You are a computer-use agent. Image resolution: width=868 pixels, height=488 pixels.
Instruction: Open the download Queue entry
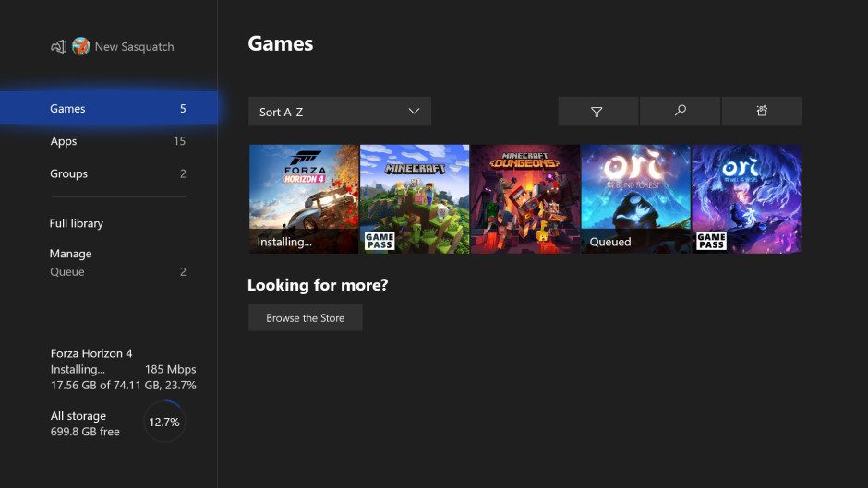118,271
